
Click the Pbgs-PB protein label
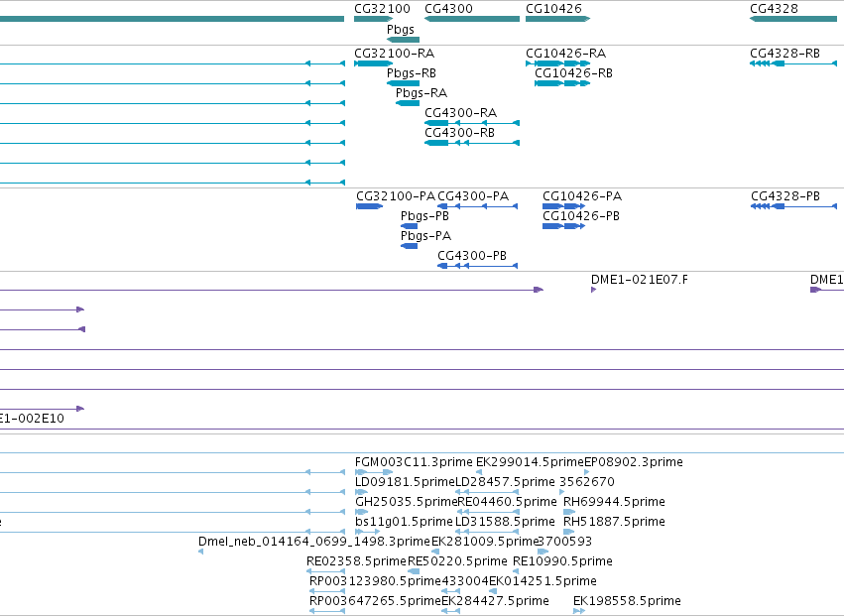424,216
